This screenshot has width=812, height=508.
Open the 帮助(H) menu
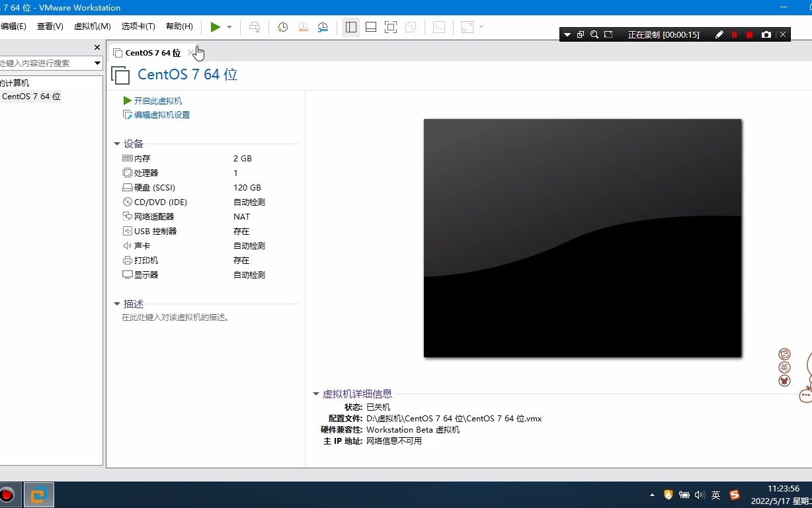click(179, 26)
